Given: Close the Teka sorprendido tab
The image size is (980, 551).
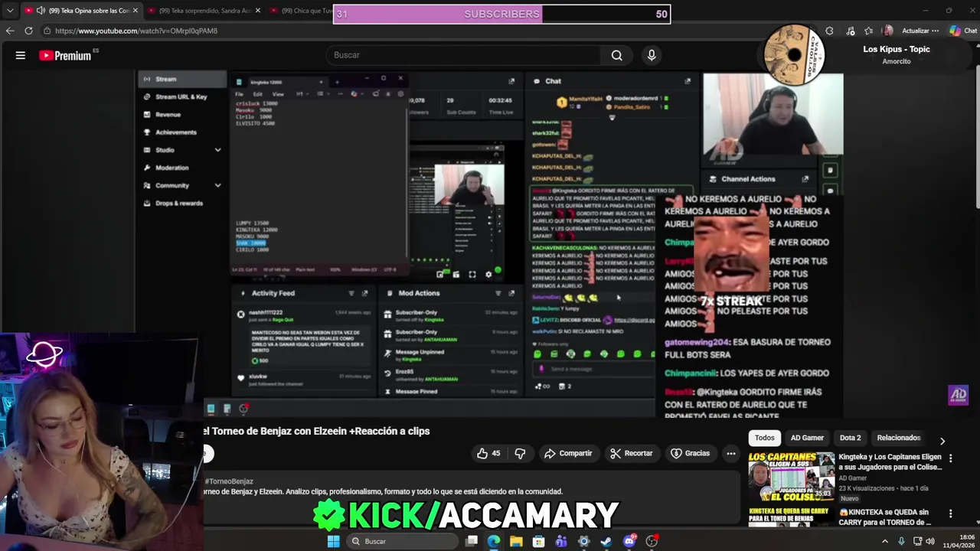Looking at the screenshot, I should [257, 11].
